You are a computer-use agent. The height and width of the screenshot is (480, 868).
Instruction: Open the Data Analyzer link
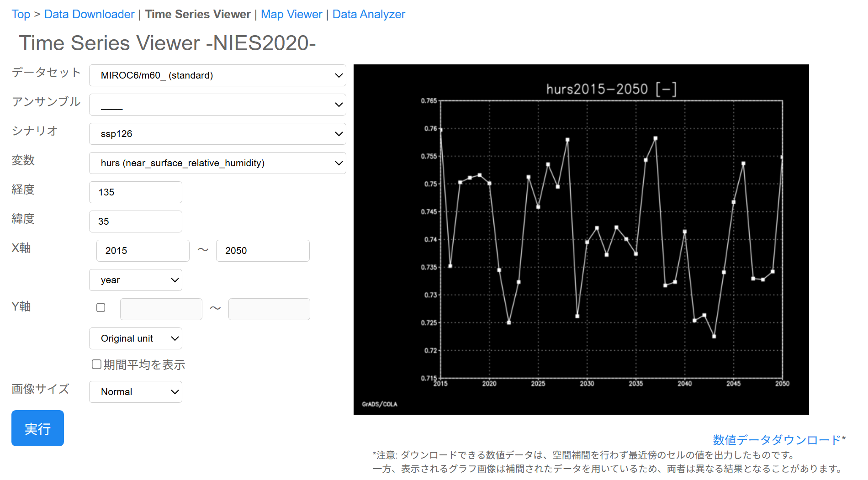click(x=369, y=14)
